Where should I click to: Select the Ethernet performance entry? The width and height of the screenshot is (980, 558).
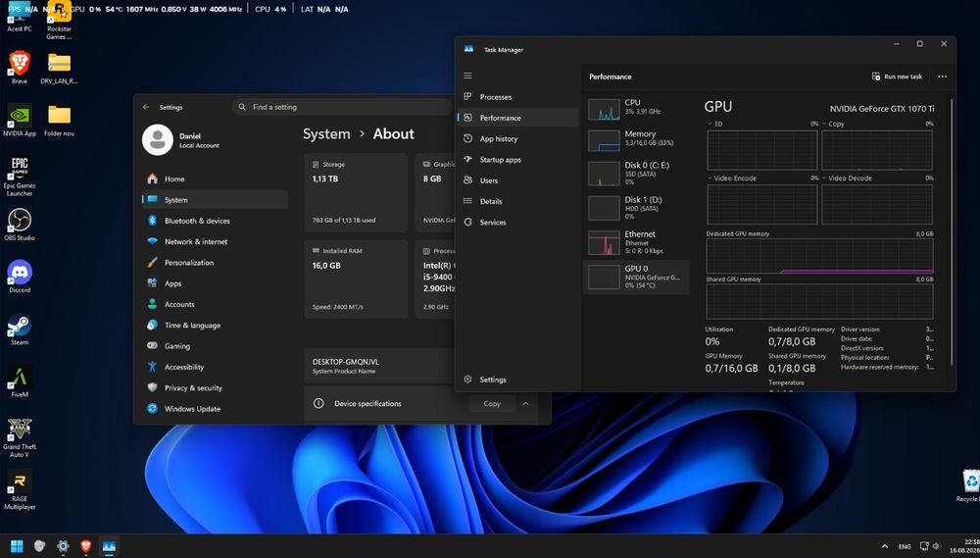click(x=636, y=242)
